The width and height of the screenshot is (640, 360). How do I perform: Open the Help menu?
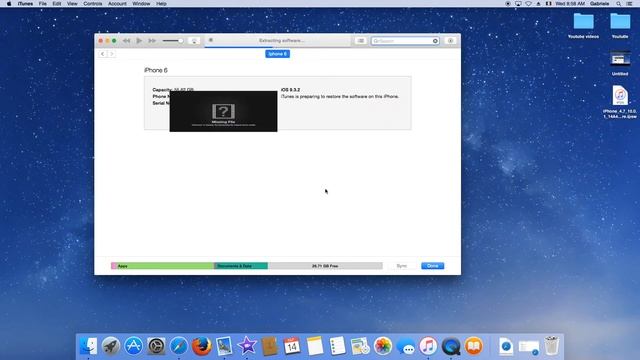pyautogui.click(x=161, y=4)
